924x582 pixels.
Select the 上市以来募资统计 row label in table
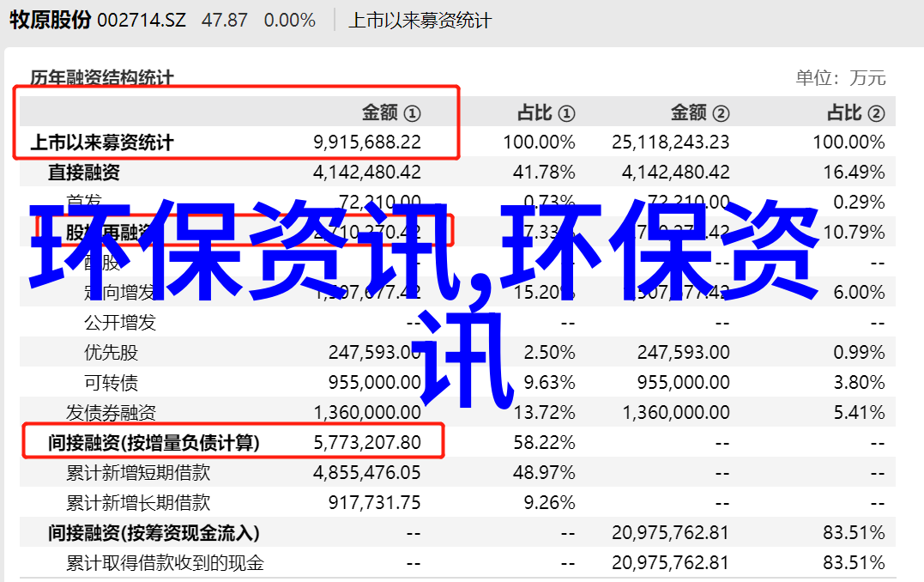pyautogui.click(x=102, y=142)
